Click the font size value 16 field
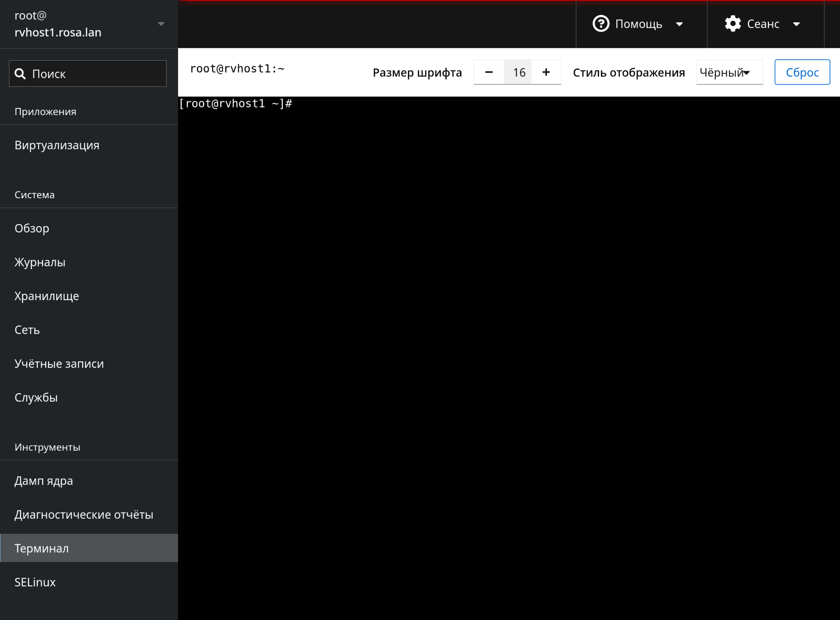The image size is (840, 620). pos(518,73)
